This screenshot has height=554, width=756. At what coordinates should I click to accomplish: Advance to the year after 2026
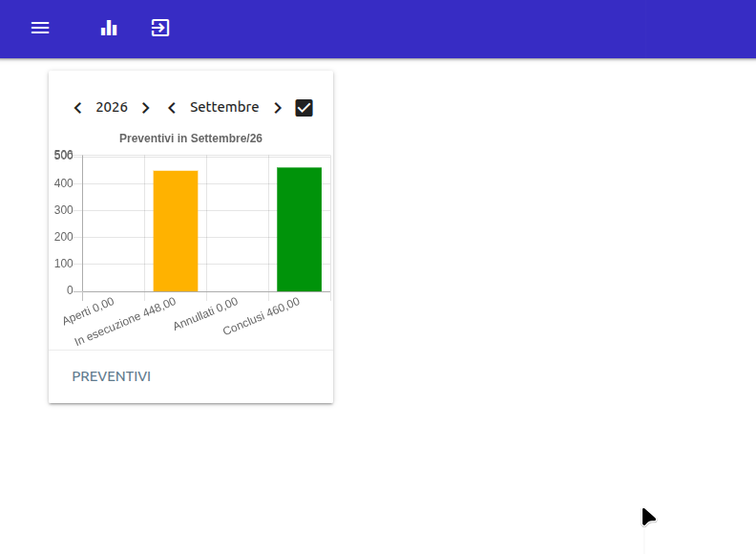[146, 108]
